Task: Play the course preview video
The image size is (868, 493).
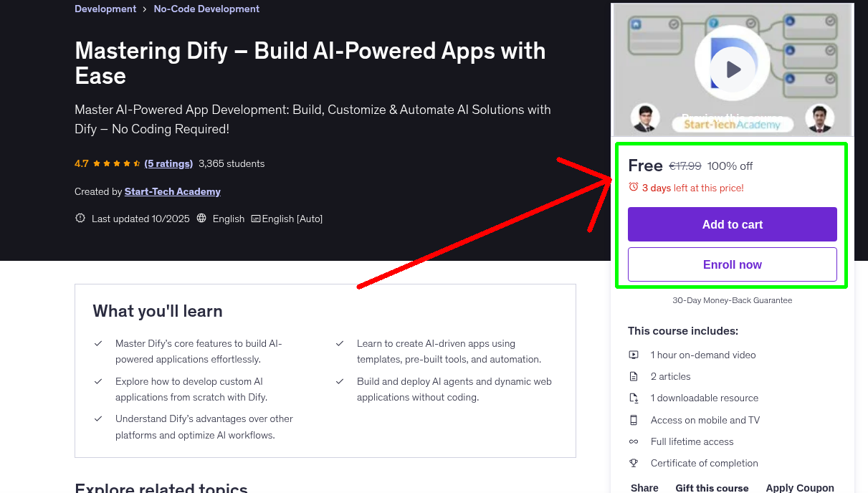Action: click(x=732, y=69)
